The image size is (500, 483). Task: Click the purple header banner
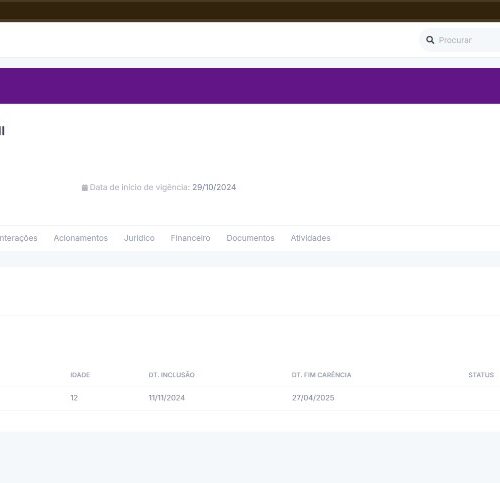pos(250,86)
